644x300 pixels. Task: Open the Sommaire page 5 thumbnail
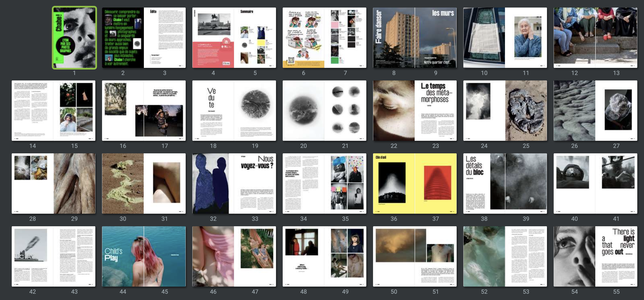pyautogui.click(x=255, y=37)
